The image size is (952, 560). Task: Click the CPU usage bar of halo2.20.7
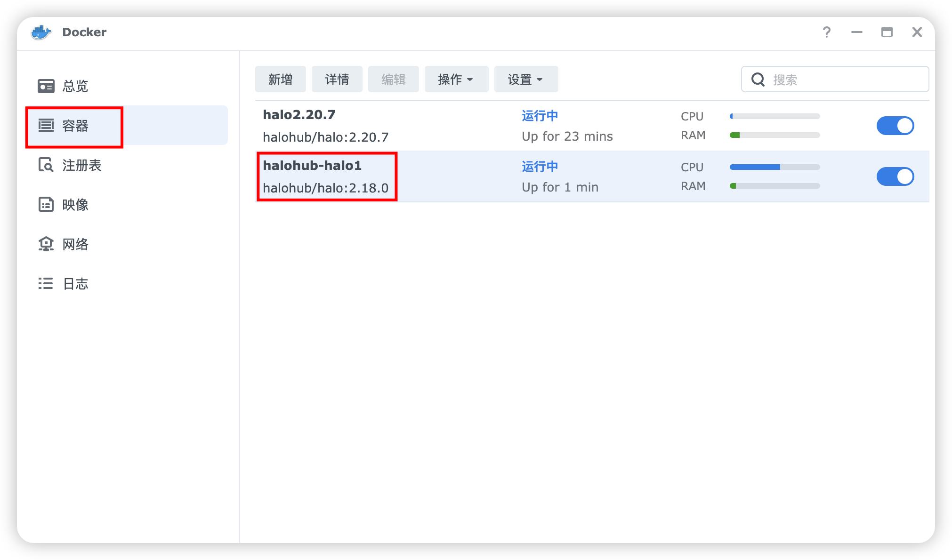coord(775,116)
